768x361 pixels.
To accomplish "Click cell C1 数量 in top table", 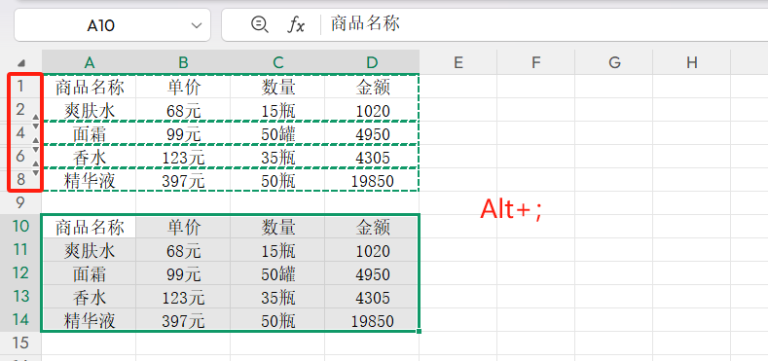I will 278,86.
